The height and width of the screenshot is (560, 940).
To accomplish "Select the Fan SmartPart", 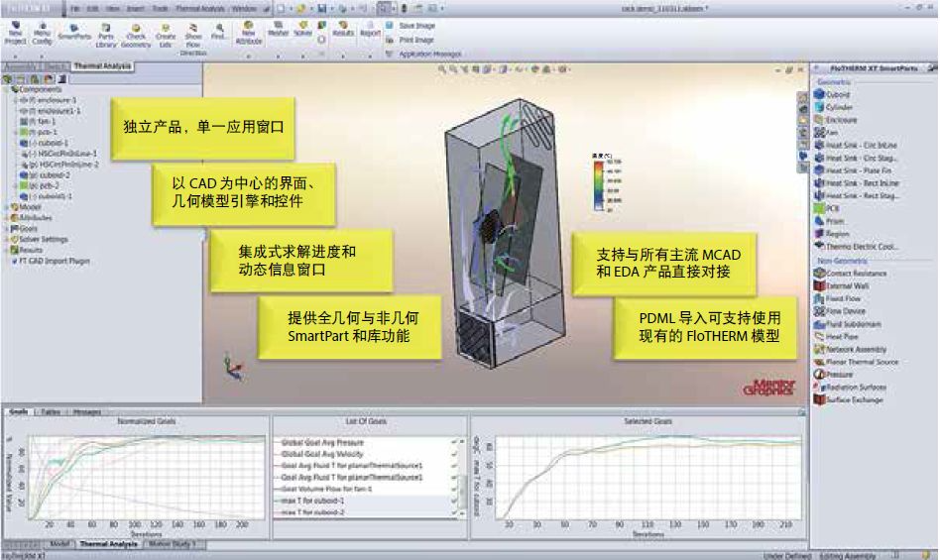I will point(826,133).
